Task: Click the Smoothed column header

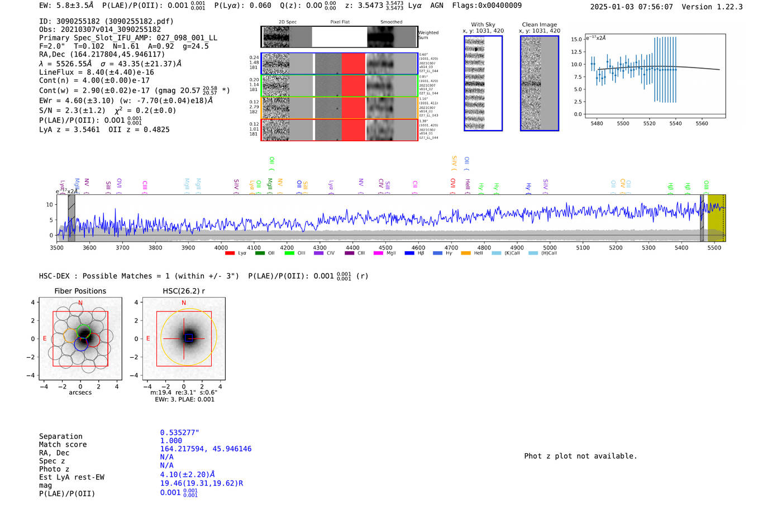Action: tap(391, 22)
